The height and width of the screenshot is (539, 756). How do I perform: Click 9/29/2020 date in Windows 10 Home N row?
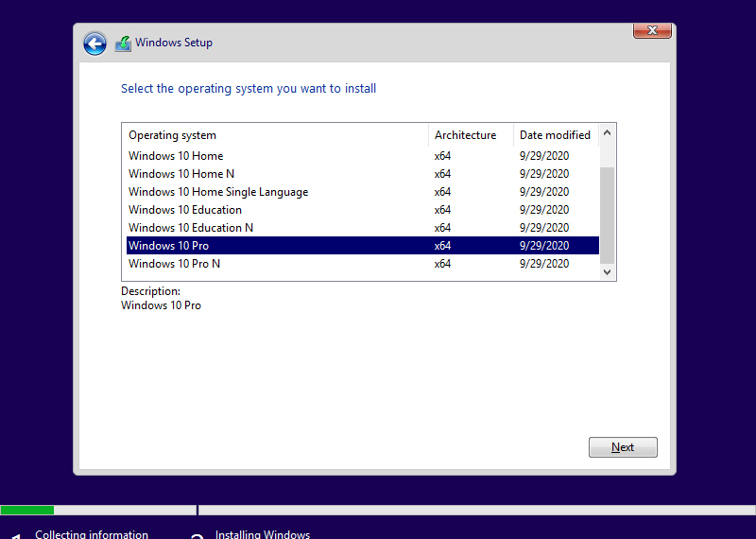pos(544,174)
